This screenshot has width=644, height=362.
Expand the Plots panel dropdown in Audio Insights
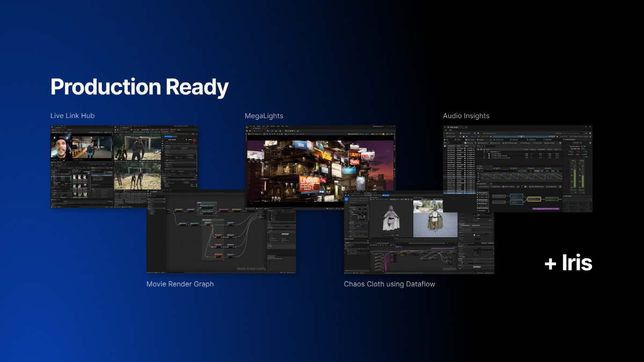491,166
